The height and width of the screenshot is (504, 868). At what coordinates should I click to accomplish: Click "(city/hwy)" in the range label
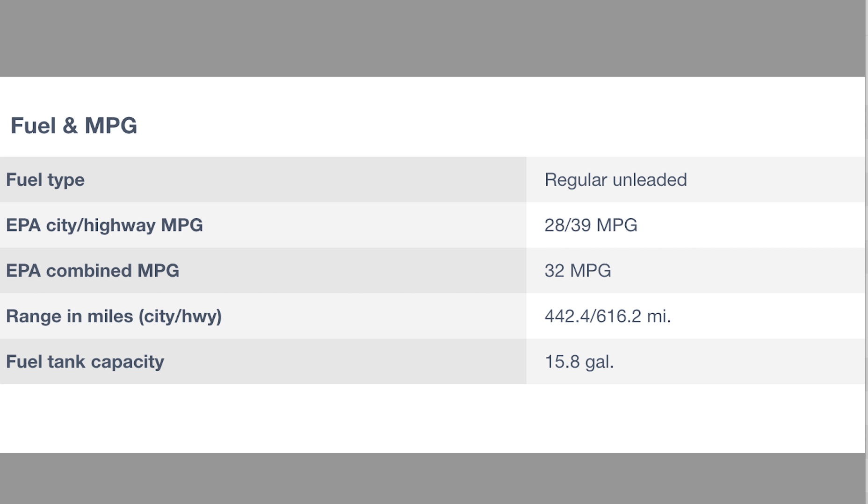coord(180,317)
